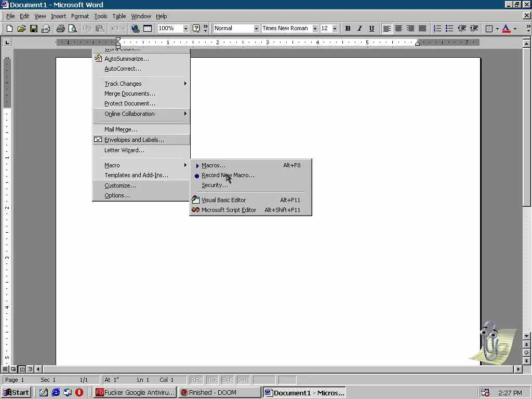532x399 pixels.
Task: Open Print Preview from the toolbar
Action: (x=73, y=29)
